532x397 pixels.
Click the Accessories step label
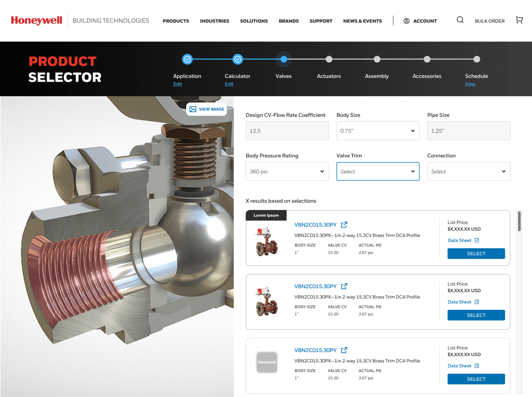point(427,76)
